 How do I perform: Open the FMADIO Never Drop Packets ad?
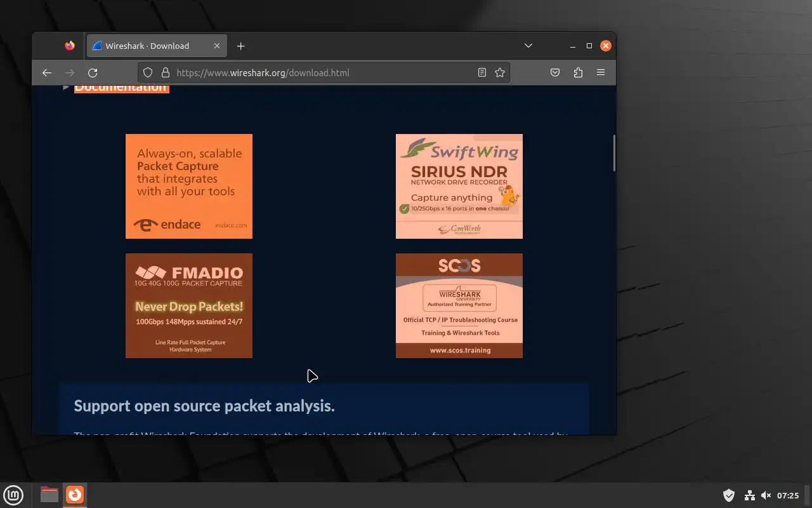pyautogui.click(x=189, y=305)
